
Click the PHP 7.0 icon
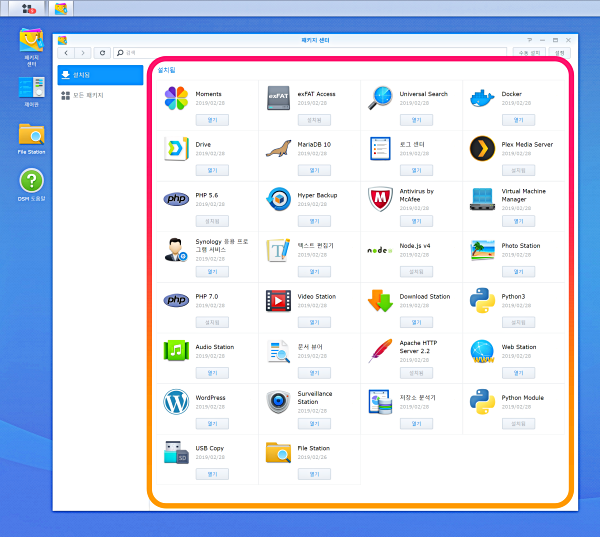[x=176, y=300]
